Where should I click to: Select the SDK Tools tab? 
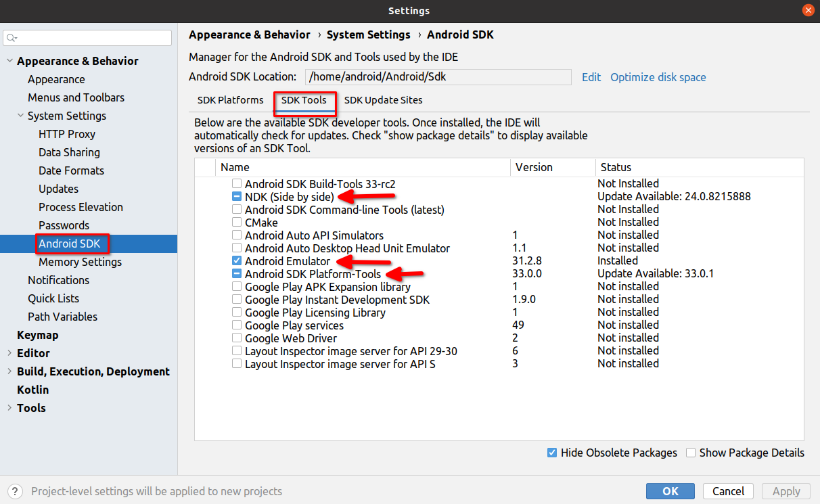304,100
